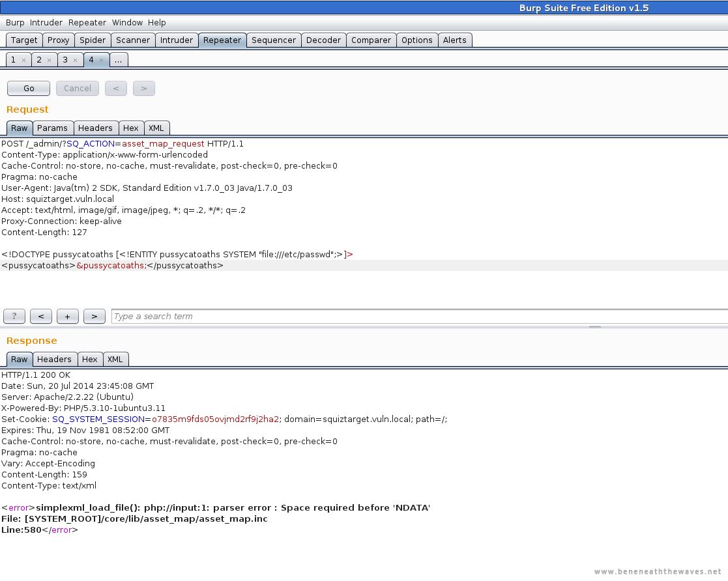Select the Raw view of the Response

(x=20, y=359)
